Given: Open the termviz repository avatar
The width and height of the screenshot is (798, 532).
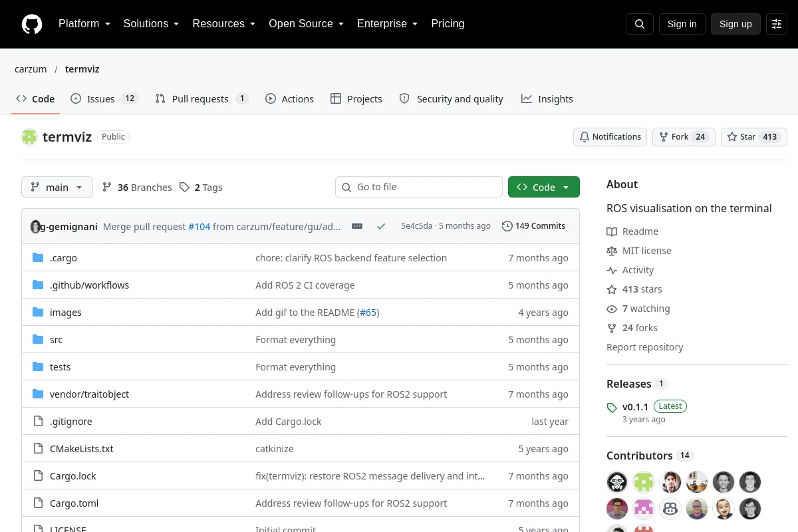Looking at the screenshot, I should pyautogui.click(x=29, y=137).
